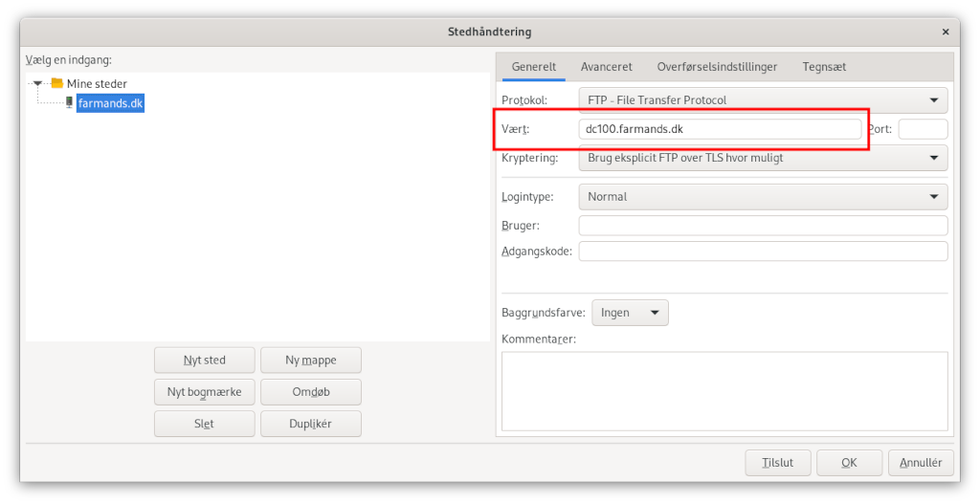This screenshot has width=980, height=504.
Task: Switch to the Overførselsindstillinger tab
Action: 717,67
